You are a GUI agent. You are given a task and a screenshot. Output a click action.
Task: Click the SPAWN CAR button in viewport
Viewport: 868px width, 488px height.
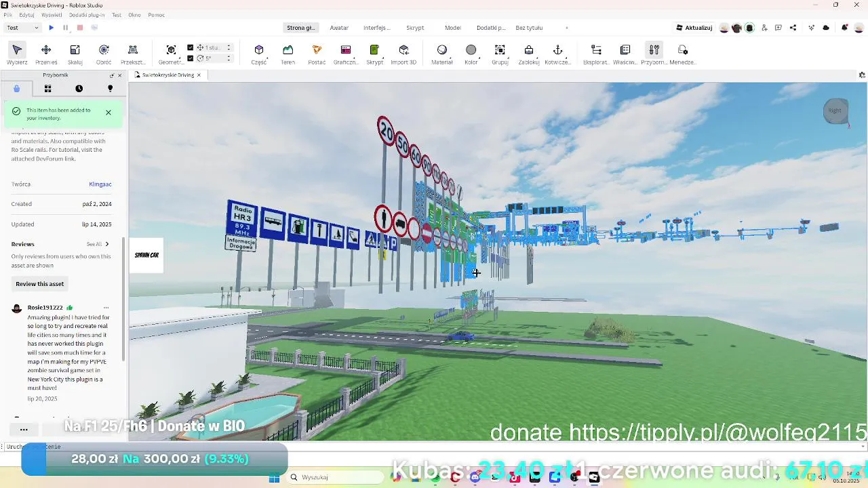pos(146,256)
